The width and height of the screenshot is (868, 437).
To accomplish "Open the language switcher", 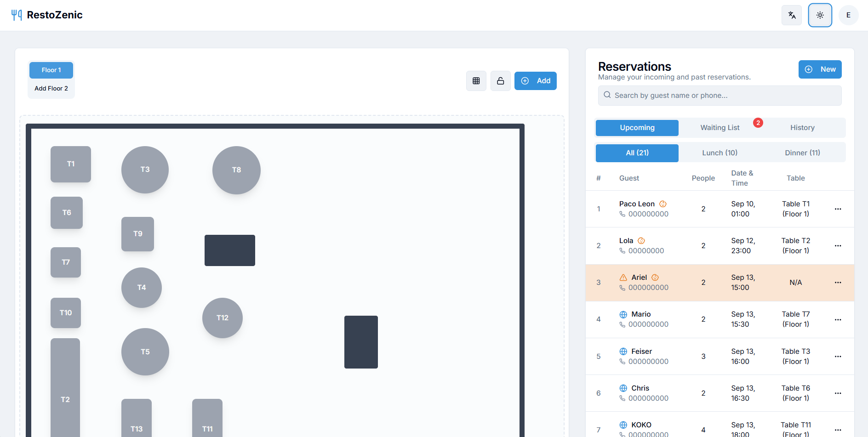I will coord(792,15).
